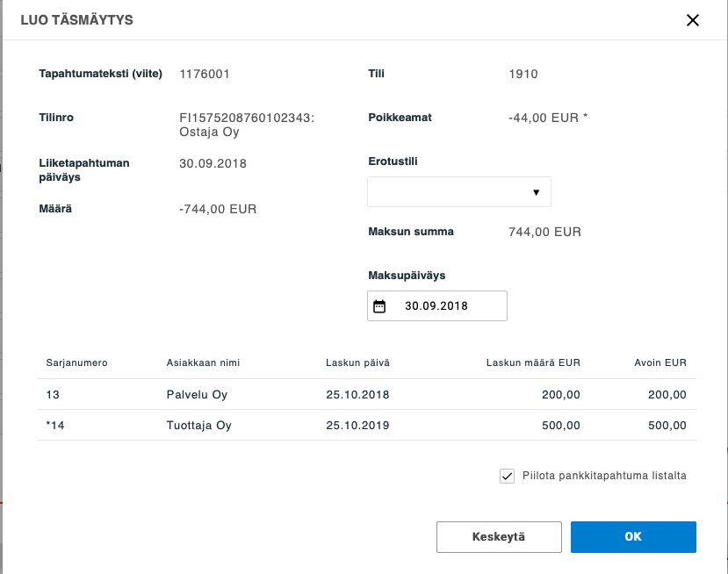
Task: Expand the Erotustili selection arrow
Action: [537, 191]
